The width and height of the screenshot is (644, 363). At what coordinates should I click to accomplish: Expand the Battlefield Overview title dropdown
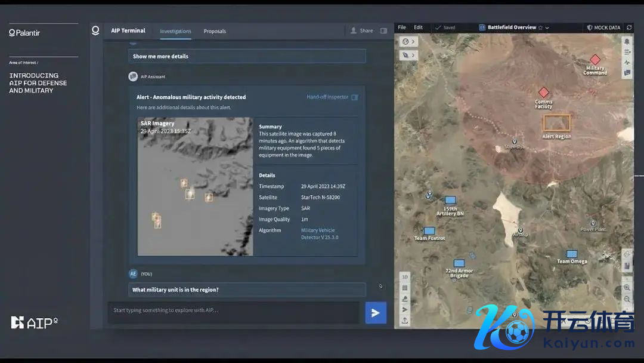pos(547,27)
